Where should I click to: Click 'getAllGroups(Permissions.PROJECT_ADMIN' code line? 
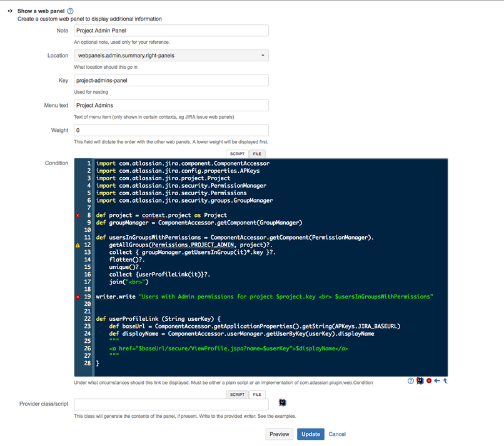click(191, 245)
